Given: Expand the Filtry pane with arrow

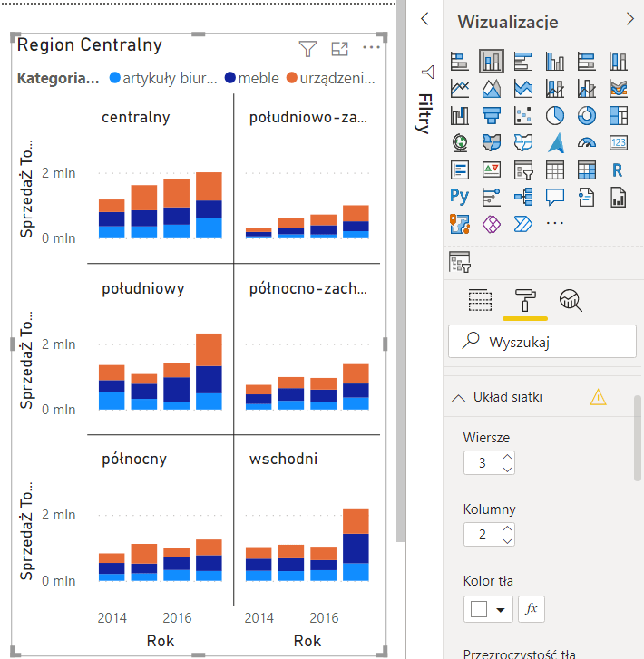Looking at the screenshot, I should pyautogui.click(x=424, y=19).
